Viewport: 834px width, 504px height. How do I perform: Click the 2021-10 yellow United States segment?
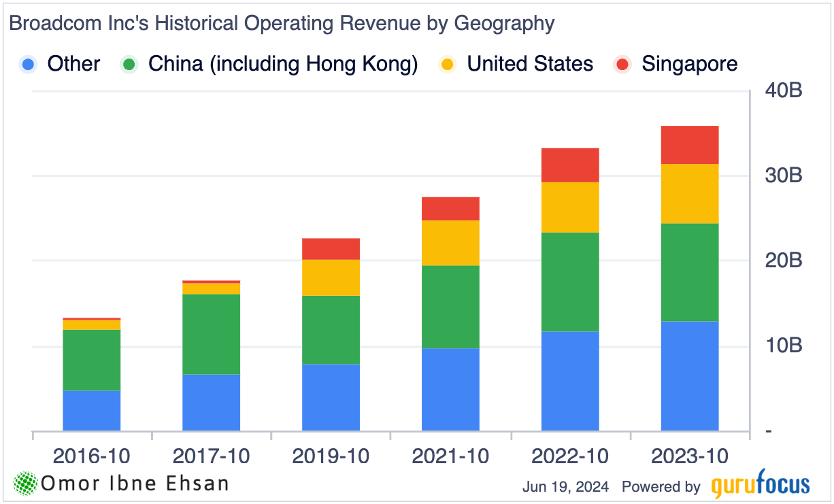[x=450, y=243]
